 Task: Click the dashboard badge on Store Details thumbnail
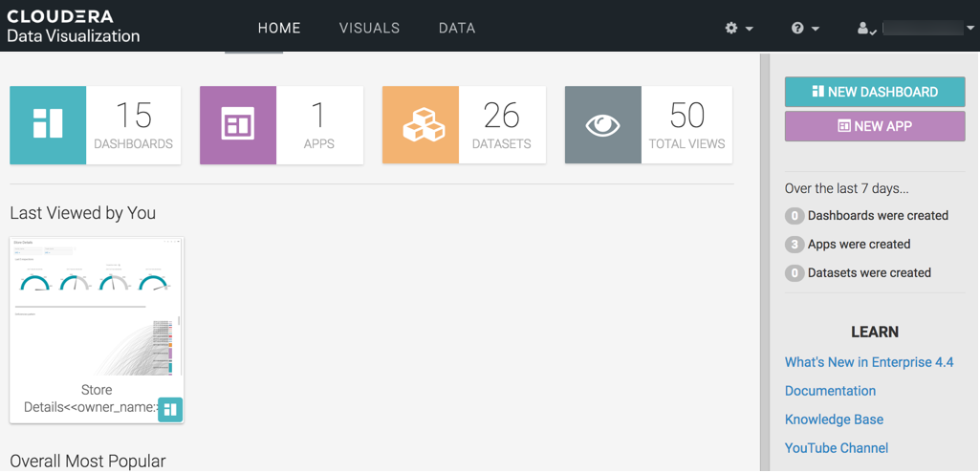[x=170, y=409]
